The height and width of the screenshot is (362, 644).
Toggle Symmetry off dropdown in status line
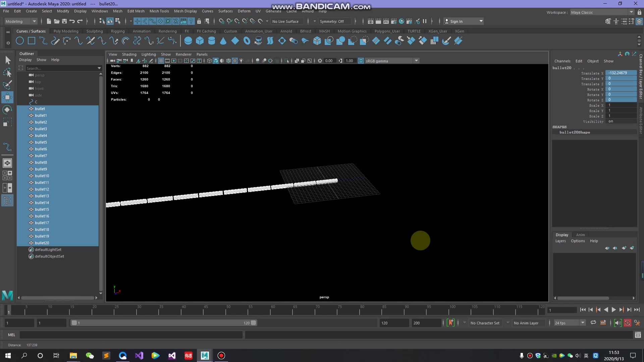point(334,21)
